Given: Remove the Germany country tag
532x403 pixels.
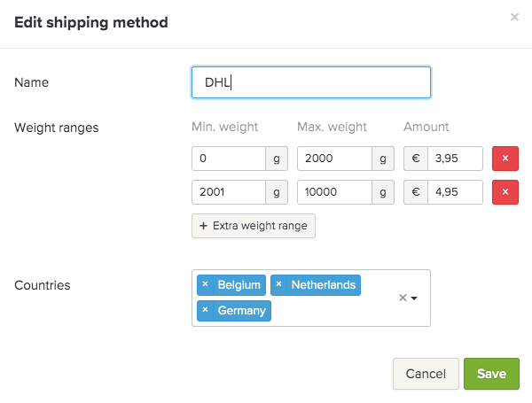Looking at the screenshot, I should pyautogui.click(x=205, y=311).
